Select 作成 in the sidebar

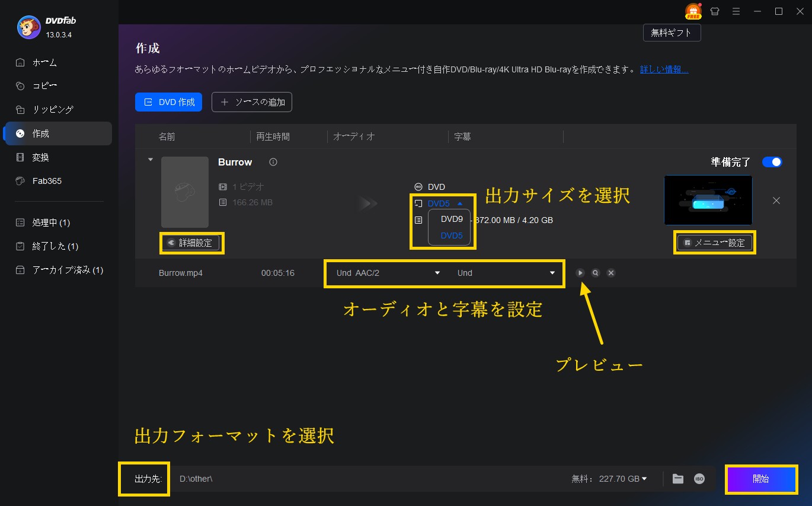coord(57,133)
